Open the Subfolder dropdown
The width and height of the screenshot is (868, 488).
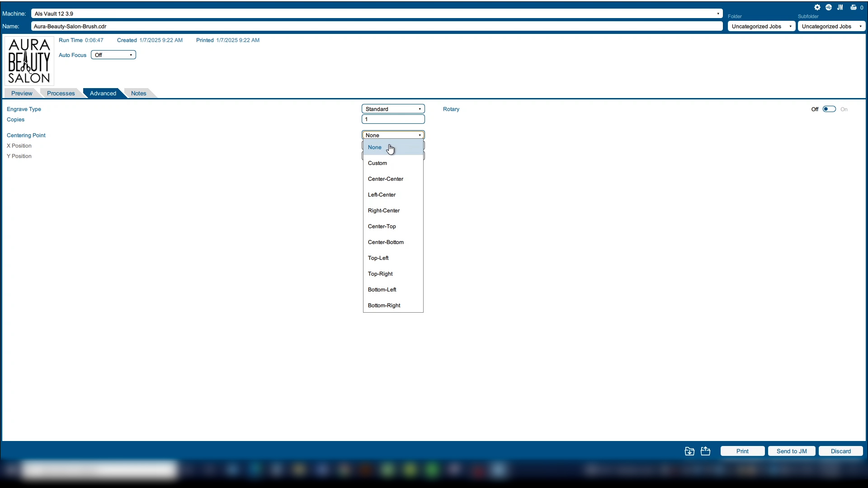click(831, 26)
